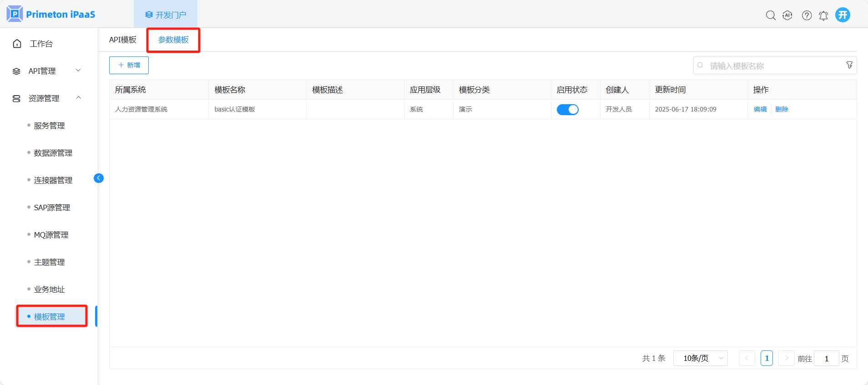Open the AI assistant icon
The image size is (868, 385).
[x=787, y=15]
